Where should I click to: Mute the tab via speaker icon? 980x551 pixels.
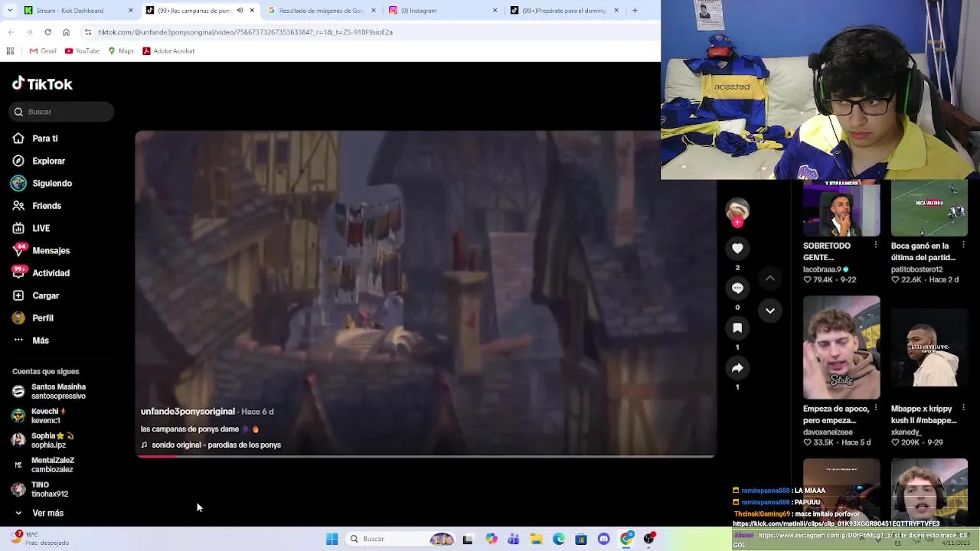point(240,11)
